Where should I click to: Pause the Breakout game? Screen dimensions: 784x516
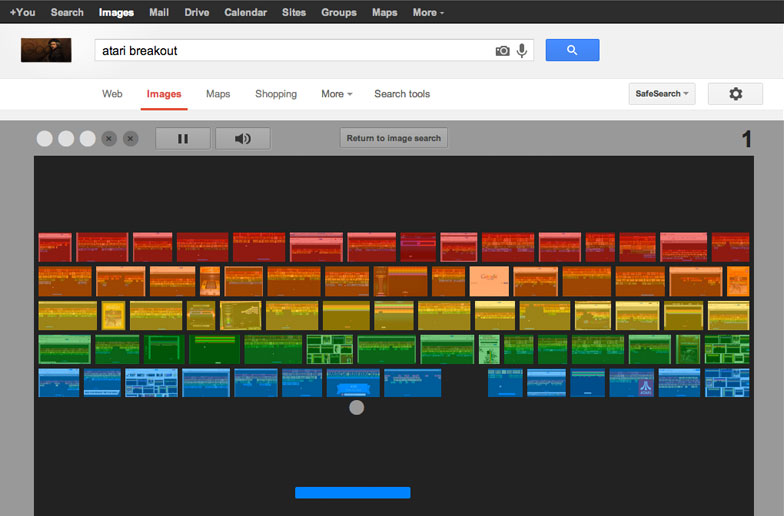point(182,139)
